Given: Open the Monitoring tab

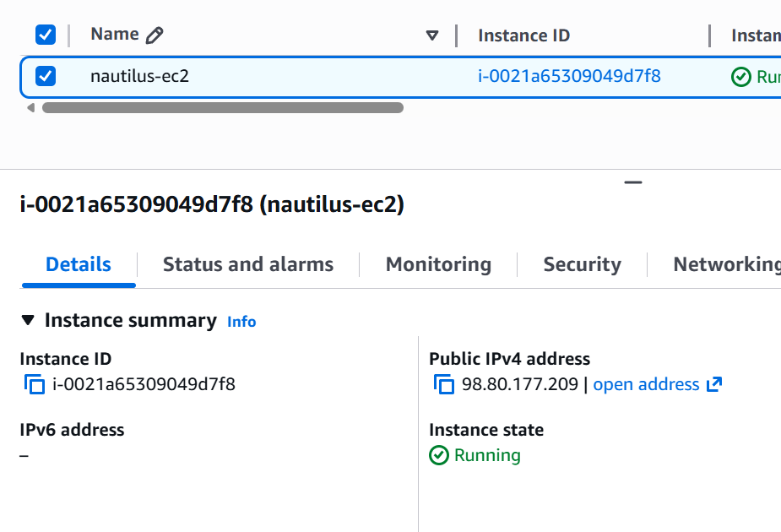Looking at the screenshot, I should (438, 264).
